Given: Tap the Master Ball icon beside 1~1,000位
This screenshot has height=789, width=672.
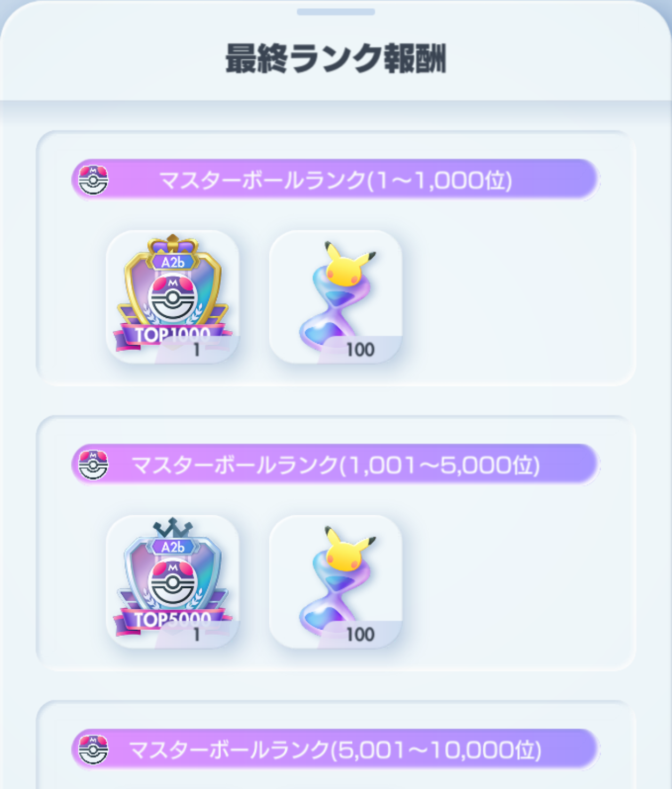Looking at the screenshot, I should tap(93, 180).
